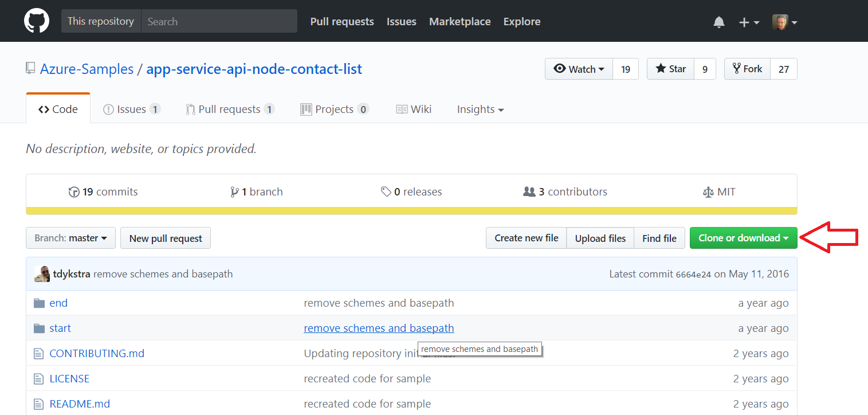Open the MIT license link
Viewport: 868px width, 415px height.
click(719, 191)
